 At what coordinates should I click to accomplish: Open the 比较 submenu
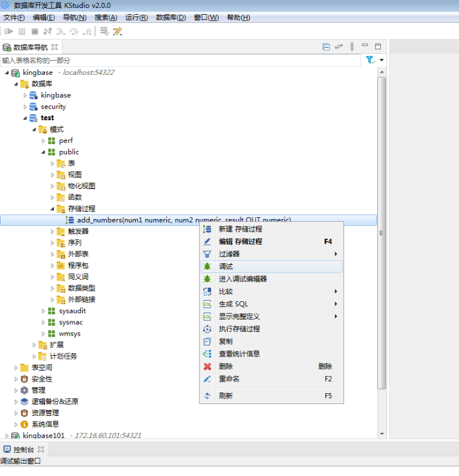coord(271,291)
